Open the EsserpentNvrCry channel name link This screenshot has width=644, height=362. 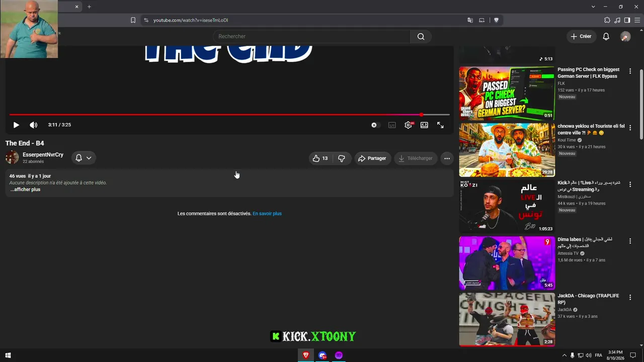[x=43, y=155]
